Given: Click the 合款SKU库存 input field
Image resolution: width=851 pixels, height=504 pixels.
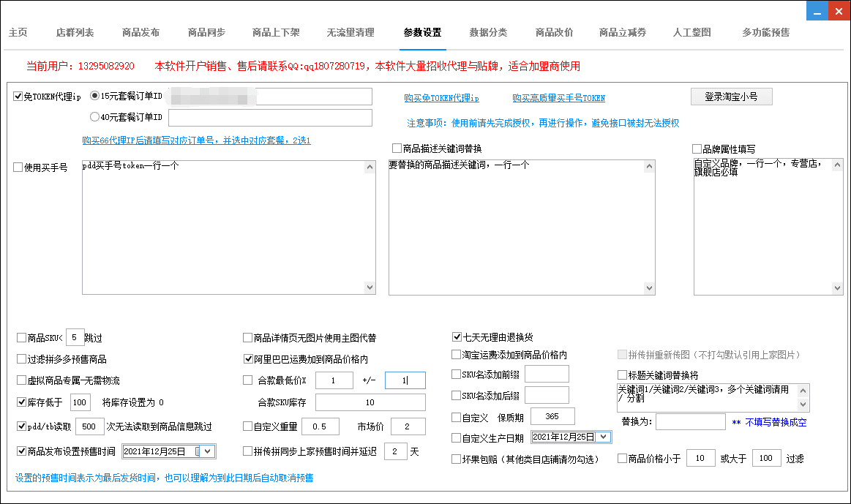Looking at the screenshot, I should pos(370,402).
